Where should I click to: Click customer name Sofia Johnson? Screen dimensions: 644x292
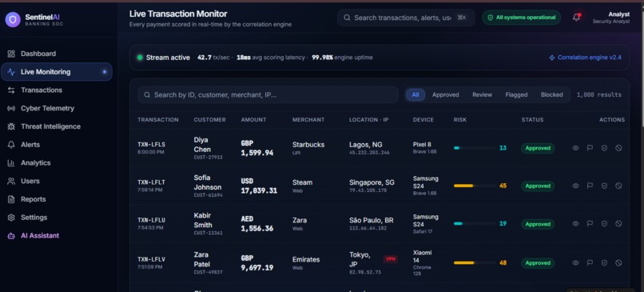(x=208, y=182)
